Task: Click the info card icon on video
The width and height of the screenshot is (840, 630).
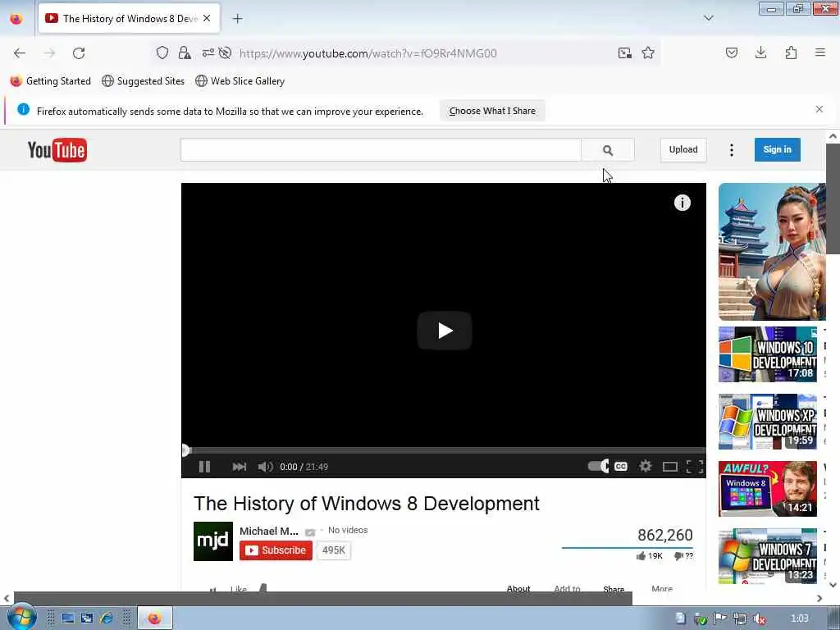Action: [682, 203]
